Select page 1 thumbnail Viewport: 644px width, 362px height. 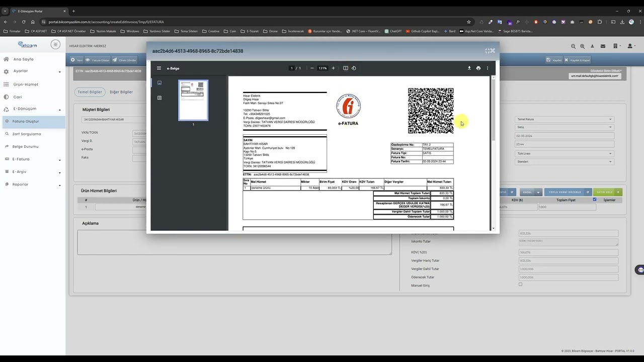[x=193, y=100]
